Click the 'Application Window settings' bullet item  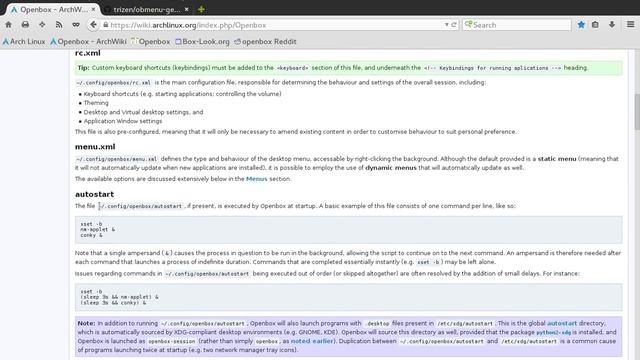[x=123, y=121]
